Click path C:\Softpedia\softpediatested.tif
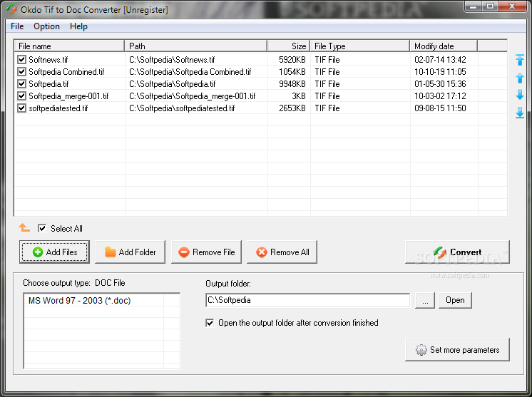The image size is (532, 397). coord(182,108)
